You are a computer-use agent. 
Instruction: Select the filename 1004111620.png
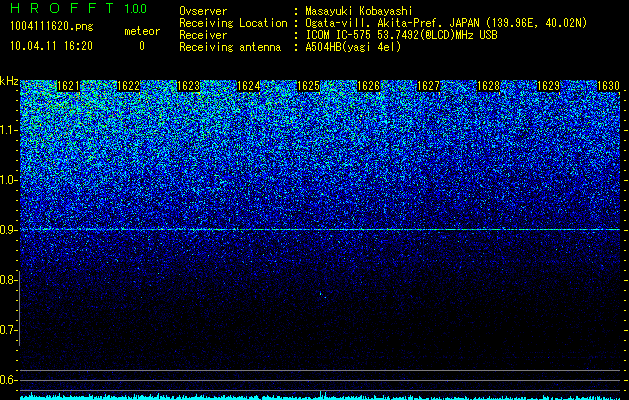(52, 26)
